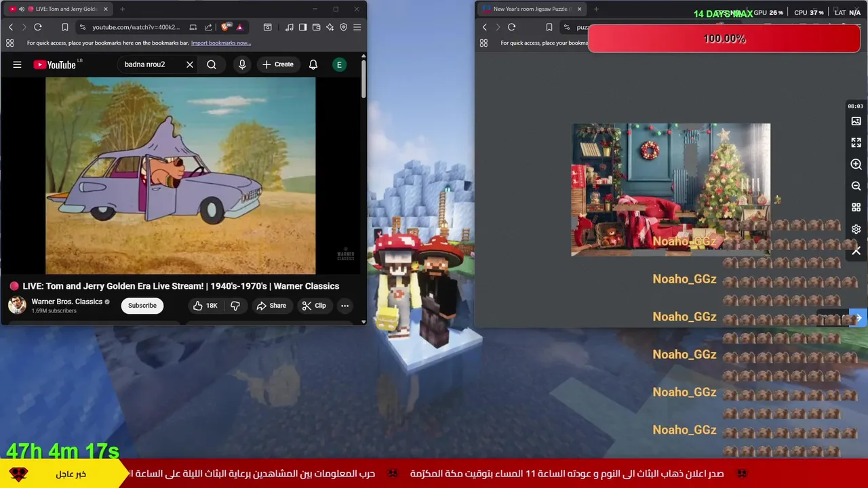Open Brave Shields lion icon
The image size is (868, 488).
(x=226, y=27)
